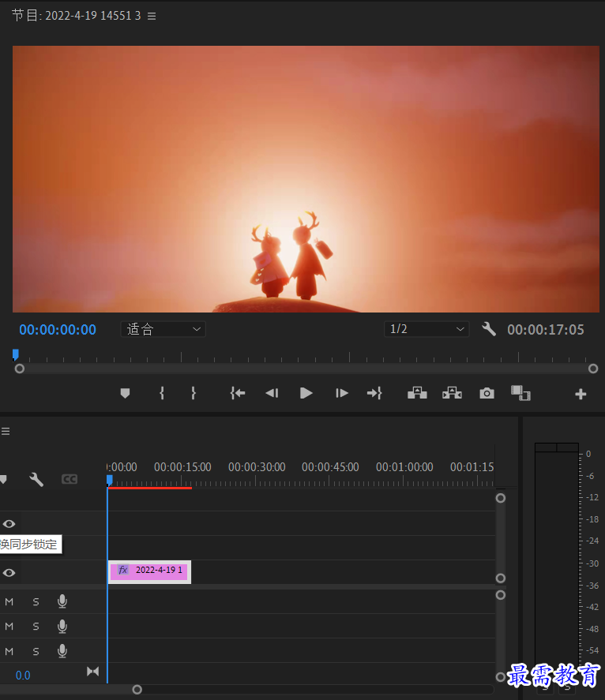Step forward one frame

click(x=341, y=393)
